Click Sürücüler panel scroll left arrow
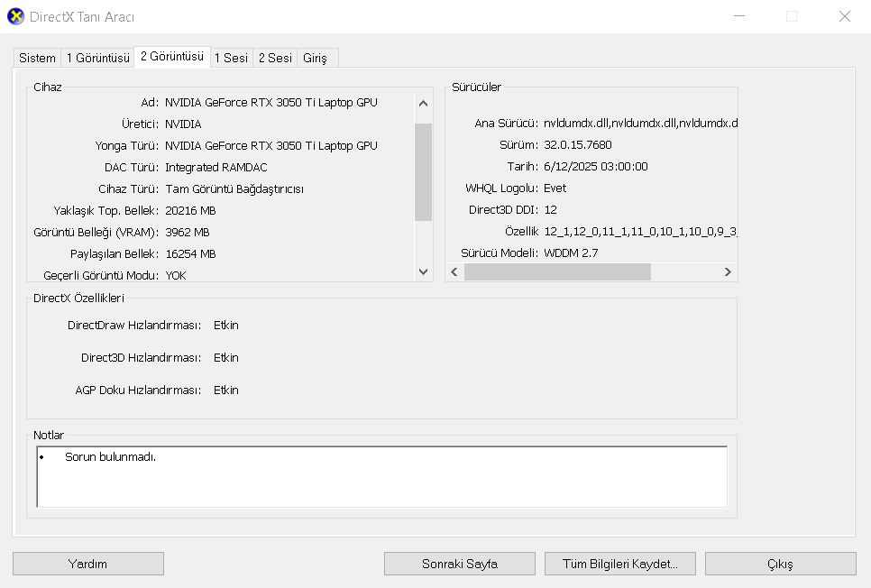Image resolution: width=871 pixels, height=588 pixels. [454, 271]
